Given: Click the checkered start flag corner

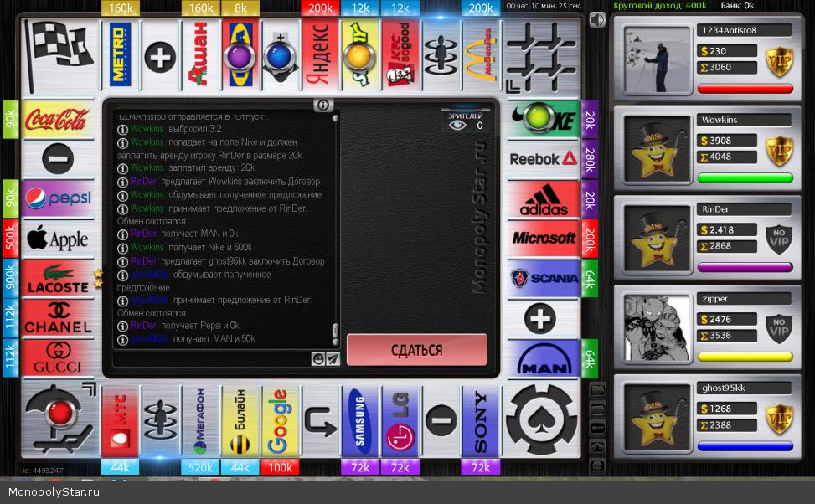Looking at the screenshot, I should (x=59, y=56).
